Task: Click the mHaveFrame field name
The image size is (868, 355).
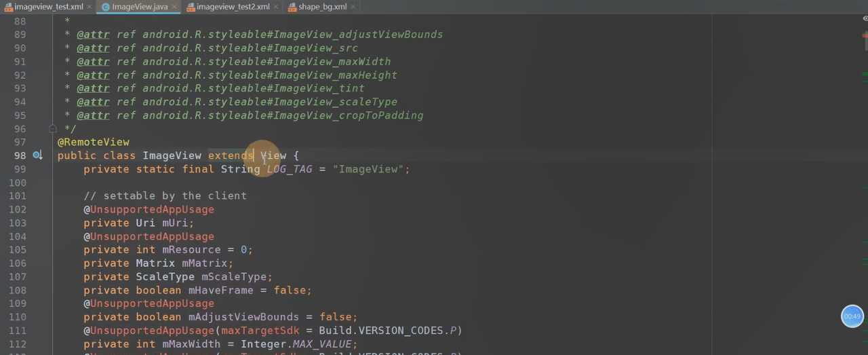Action: [221, 290]
